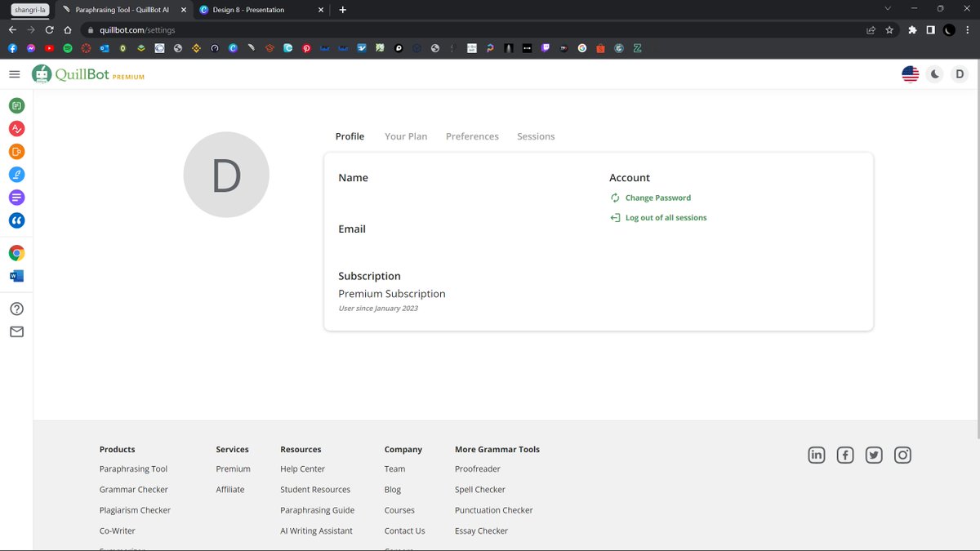The image size is (980, 551).
Task: Open QuillBot's LinkedIn page icon
Action: tap(817, 455)
